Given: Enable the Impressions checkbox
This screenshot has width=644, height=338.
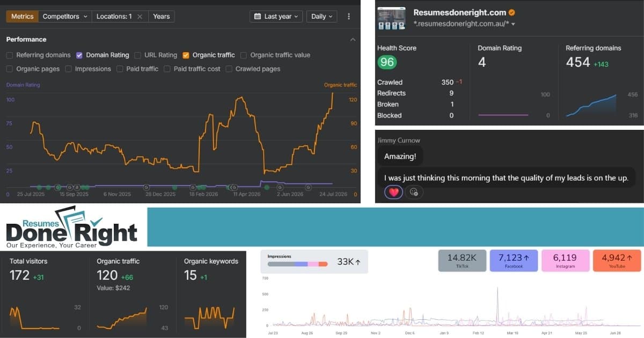Looking at the screenshot, I should click(69, 69).
